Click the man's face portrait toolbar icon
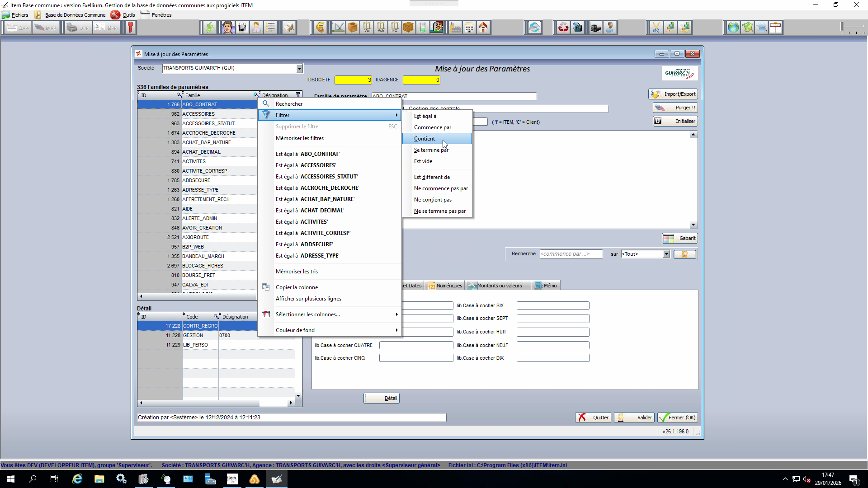The height and width of the screenshot is (488, 868). 228,28
